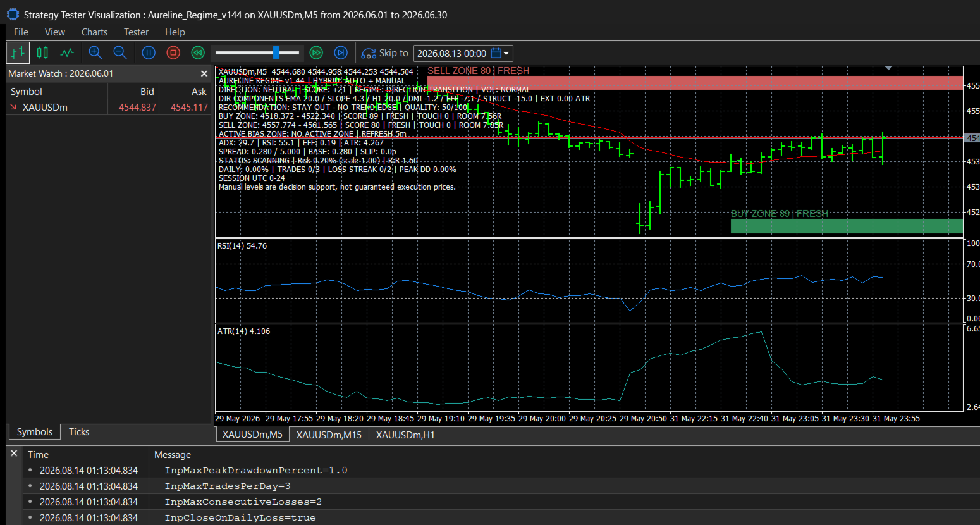Click the Bid price 4544.837
The image size is (980, 525).
(137, 108)
